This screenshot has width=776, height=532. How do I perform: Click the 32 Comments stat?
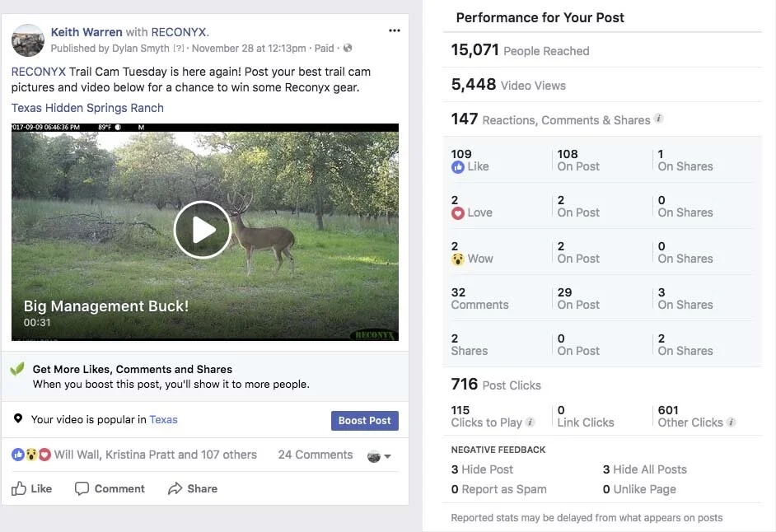click(479, 298)
